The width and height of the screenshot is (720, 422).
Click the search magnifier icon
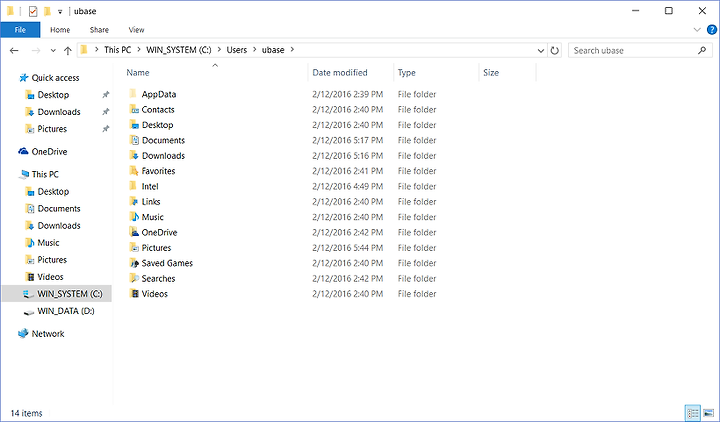click(702, 50)
